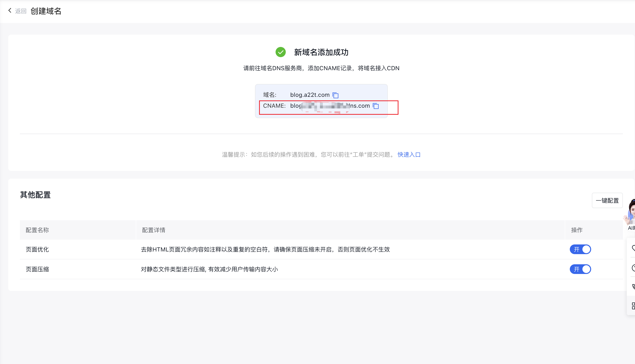Select the 页面压缩 row description text

(x=209, y=269)
